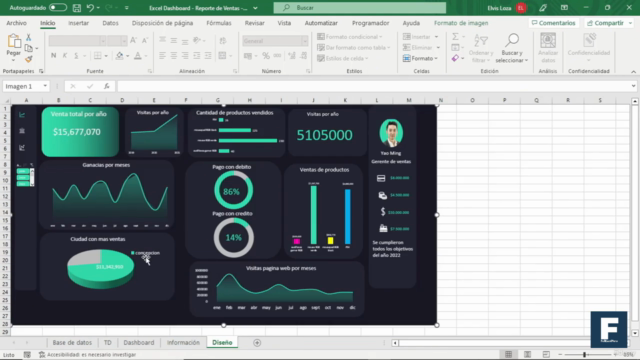Undo the last action

pyautogui.click(x=90, y=8)
